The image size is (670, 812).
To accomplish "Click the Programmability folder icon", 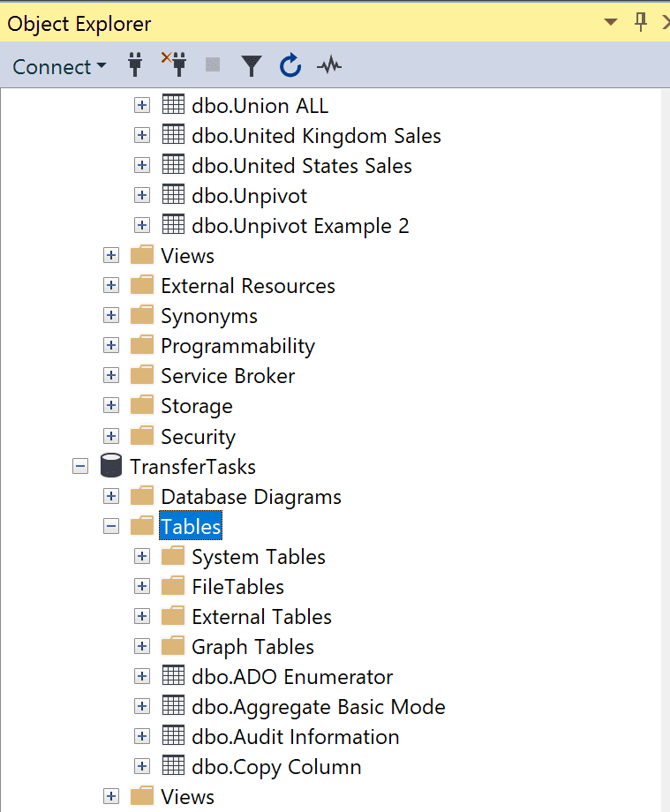I will (142, 345).
